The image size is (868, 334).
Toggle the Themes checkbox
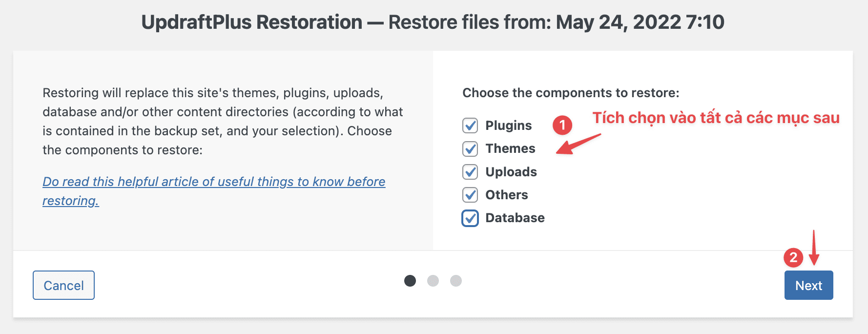[x=470, y=148]
